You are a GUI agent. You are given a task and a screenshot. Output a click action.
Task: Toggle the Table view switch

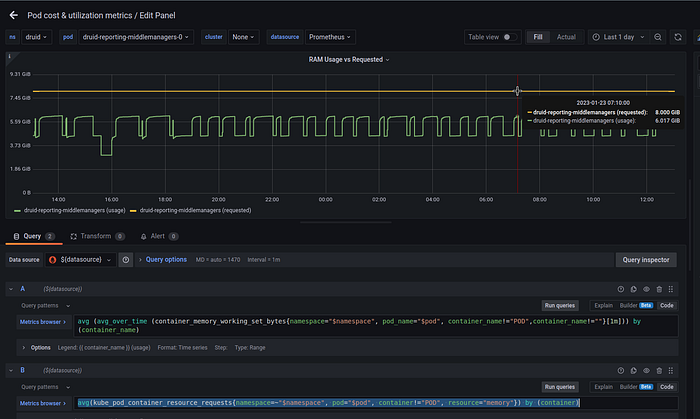pyautogui.click(x=509, y=37)
